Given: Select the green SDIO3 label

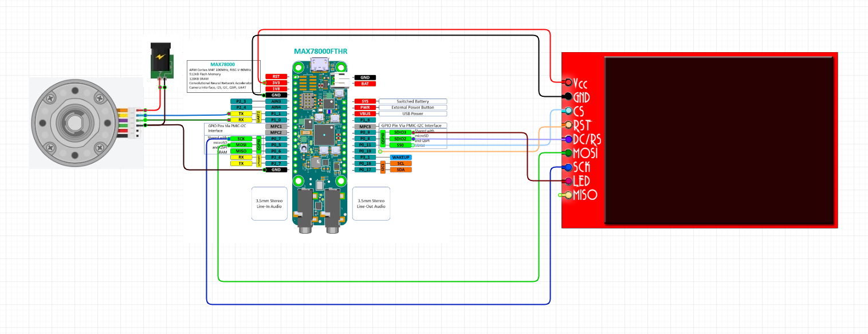Looking at the screenshot, I should (x=400, y=132).
